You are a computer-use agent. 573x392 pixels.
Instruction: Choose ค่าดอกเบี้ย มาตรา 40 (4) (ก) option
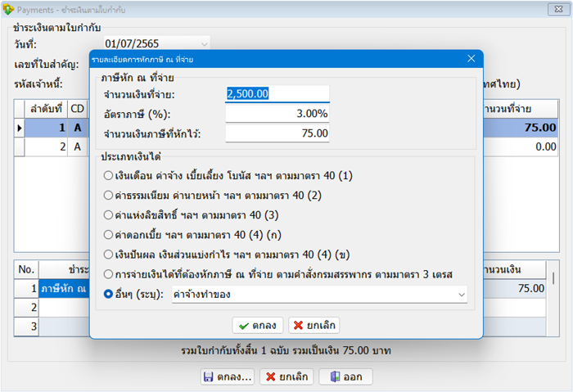coord(109,234)
